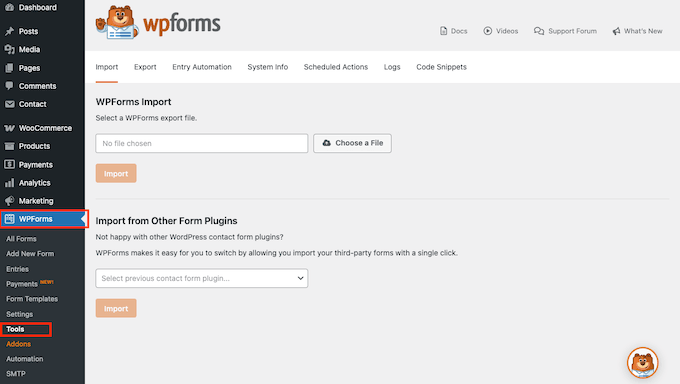Open the Scheduled Actions tab
The width and height of the screenshot is (680, 384).
(x=336, y=67)
